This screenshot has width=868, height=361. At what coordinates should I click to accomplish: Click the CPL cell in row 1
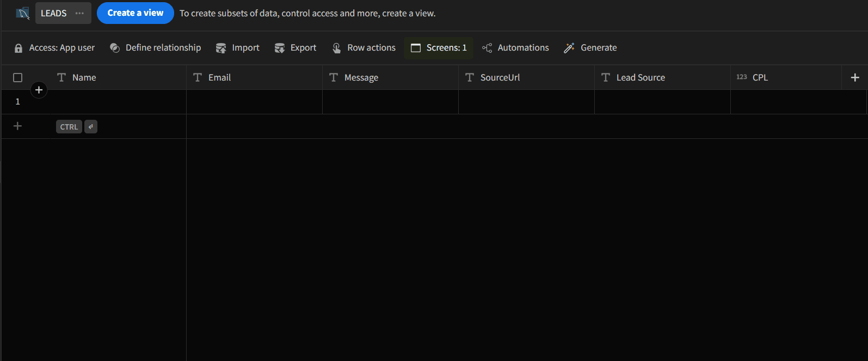pyautogui.click(x=799, y=102)
